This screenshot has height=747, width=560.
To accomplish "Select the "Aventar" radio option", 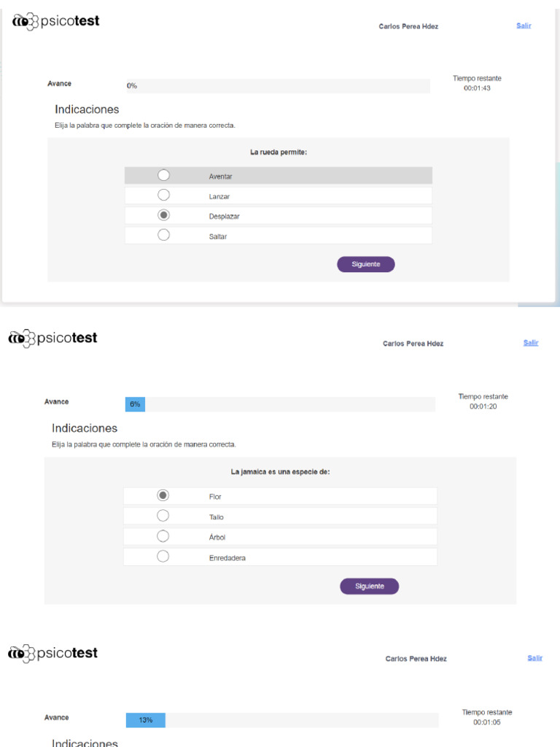I will point(164,176).
